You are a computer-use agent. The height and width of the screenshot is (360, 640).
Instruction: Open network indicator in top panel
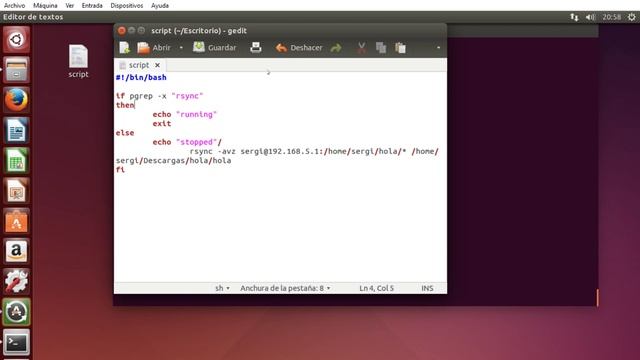point(574,17)
